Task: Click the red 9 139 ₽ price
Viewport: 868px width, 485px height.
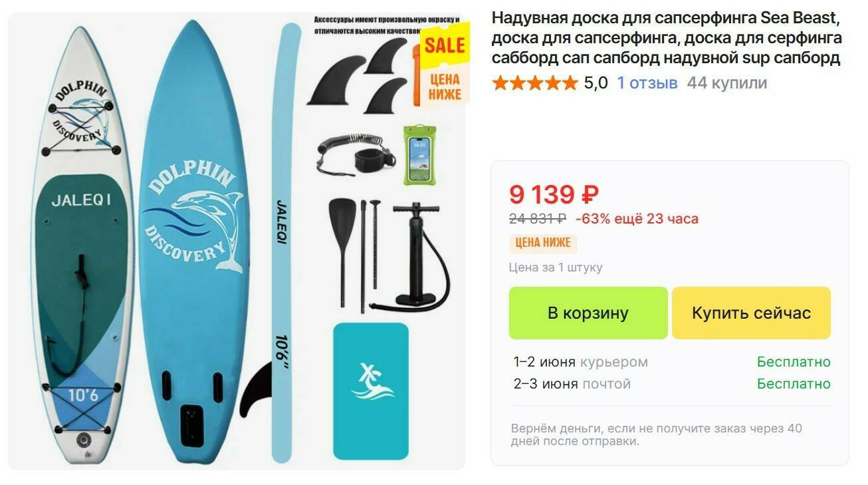Action: pos(554,194)
